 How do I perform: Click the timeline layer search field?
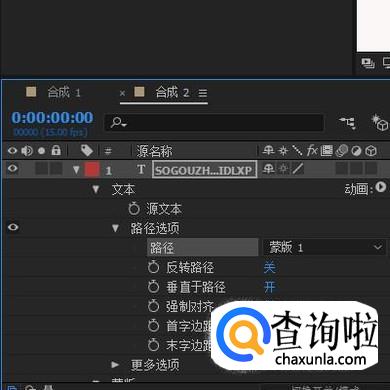point(214,123)
